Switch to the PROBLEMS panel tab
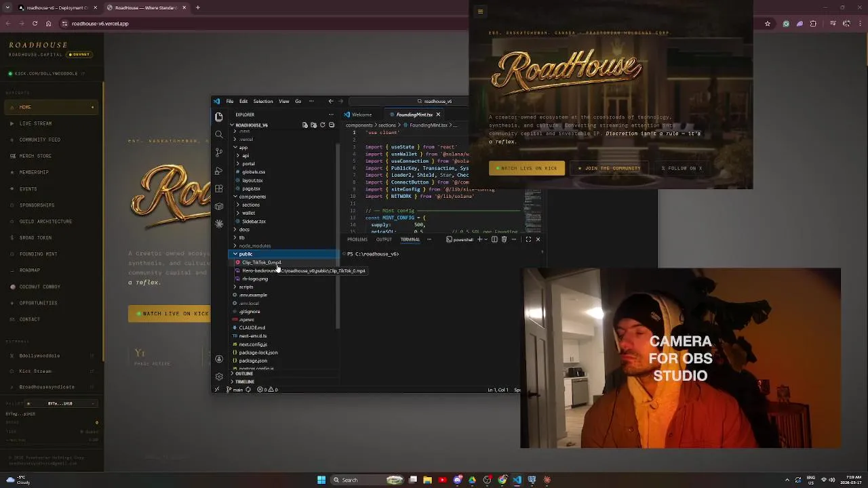 pos(357,239)
